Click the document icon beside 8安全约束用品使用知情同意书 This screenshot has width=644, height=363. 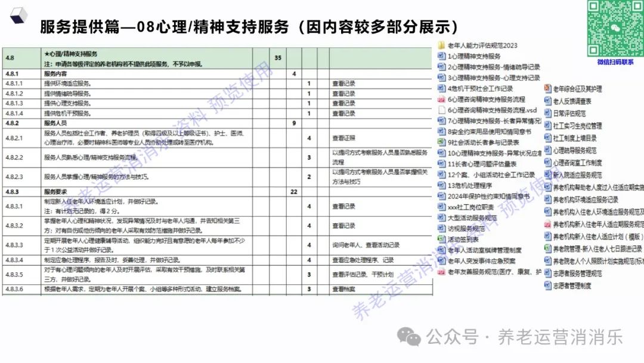(441, 131)
